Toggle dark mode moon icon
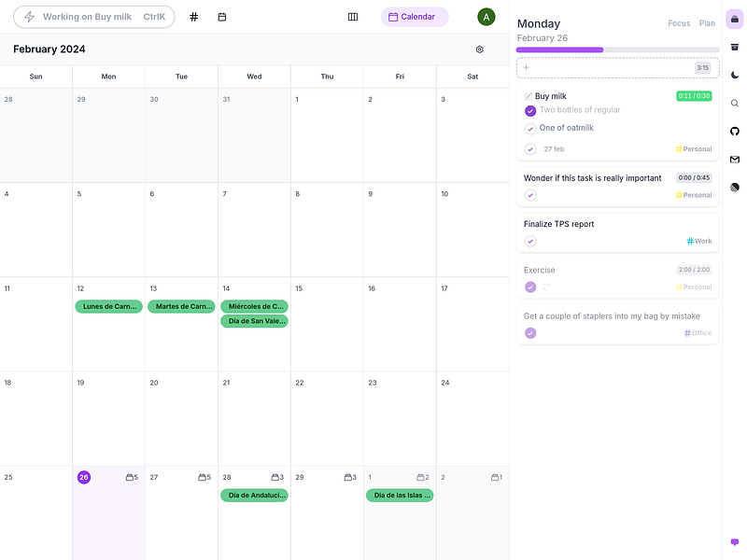 735,75
